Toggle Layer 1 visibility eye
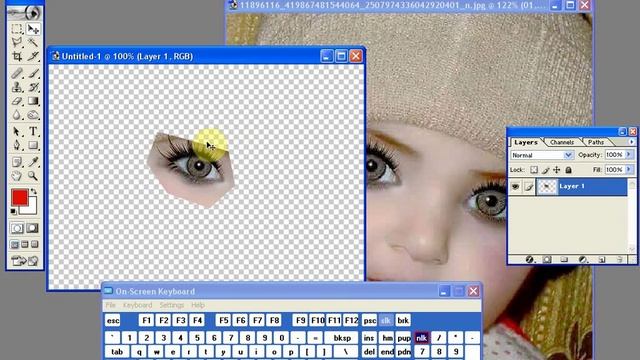The height and width of the screenshot is (360, 640). pyautogui.click(x=516, y=187)
